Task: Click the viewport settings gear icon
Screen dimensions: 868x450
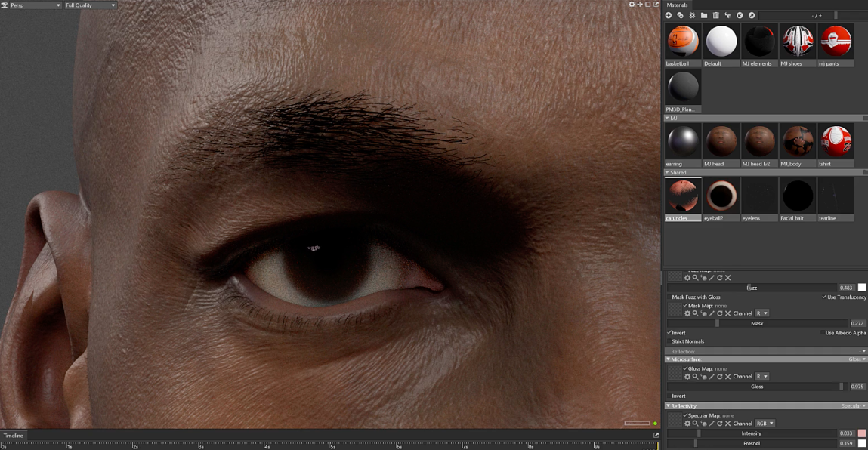Action: pos(632,5)
